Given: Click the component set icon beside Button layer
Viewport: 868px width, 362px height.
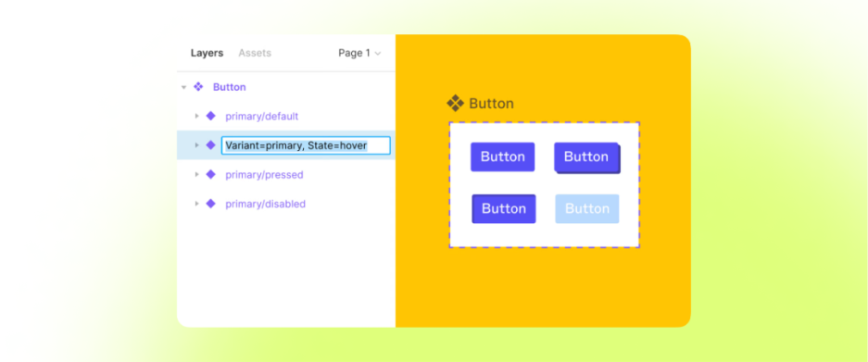Looking at the screenshot, I should click(x=198, y=87).
